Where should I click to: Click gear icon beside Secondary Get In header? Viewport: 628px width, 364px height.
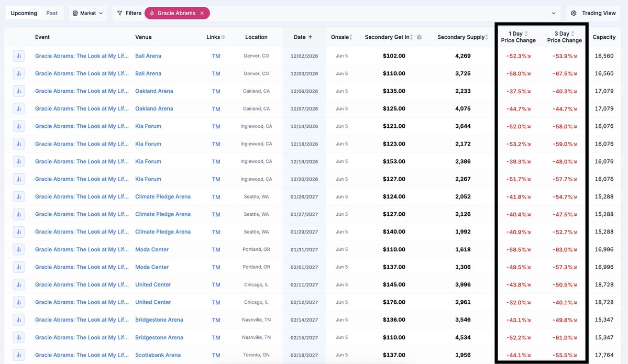click(419, 37)
